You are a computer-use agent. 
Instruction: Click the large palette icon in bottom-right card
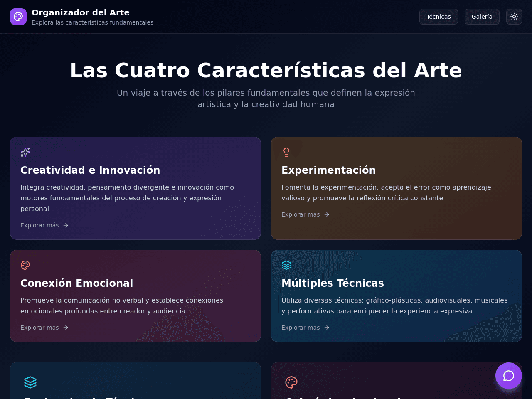(291, 382)
